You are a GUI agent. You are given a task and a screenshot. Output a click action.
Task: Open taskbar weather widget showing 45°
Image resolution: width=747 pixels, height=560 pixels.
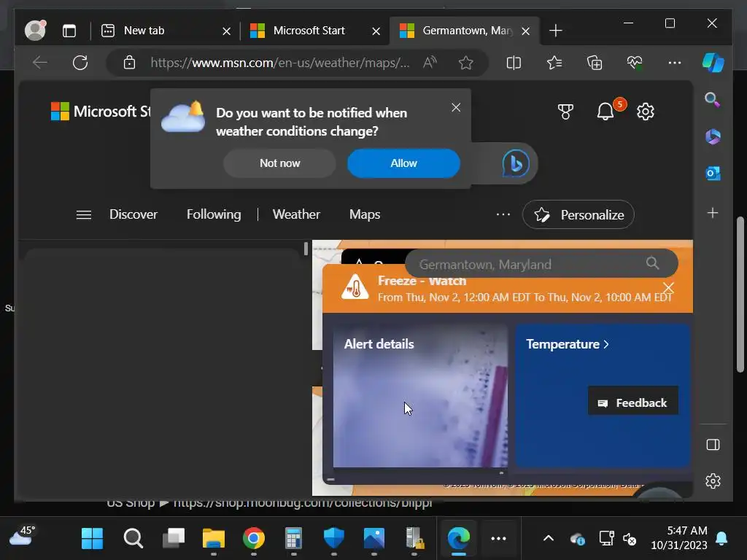point(23,536)
